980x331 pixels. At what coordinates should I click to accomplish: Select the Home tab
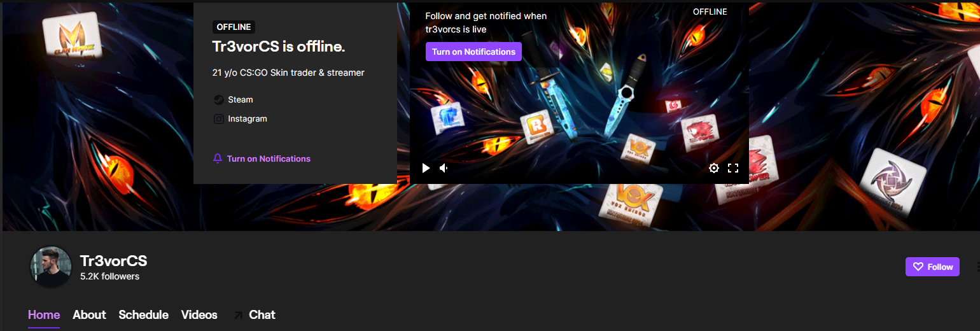[44, 314]
